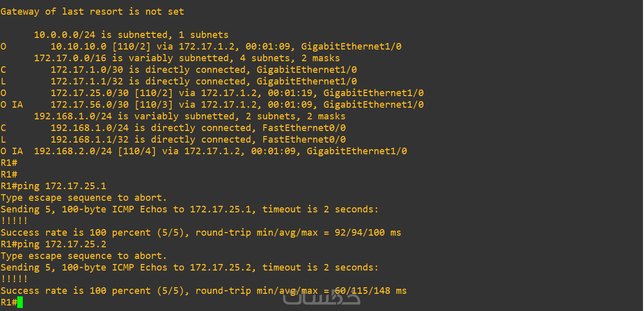Click the 'Gateway of last resort' line

(x=92, y=12)
